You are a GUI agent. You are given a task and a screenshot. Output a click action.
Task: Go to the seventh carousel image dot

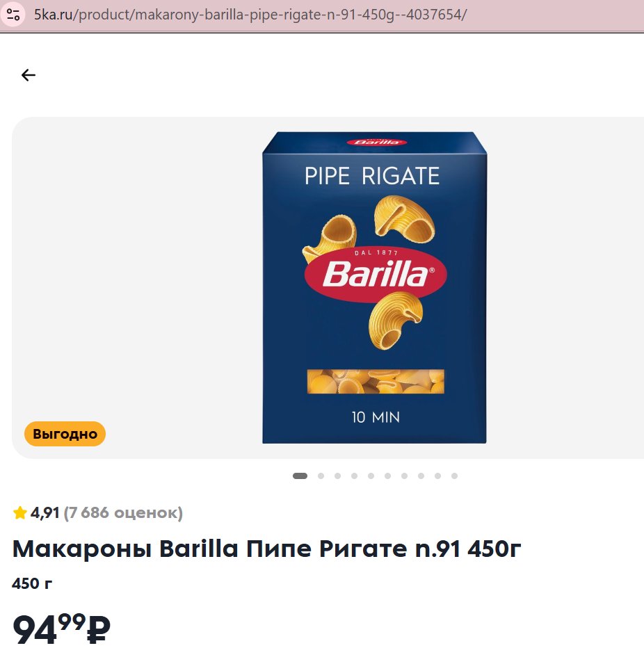point(404,476)
